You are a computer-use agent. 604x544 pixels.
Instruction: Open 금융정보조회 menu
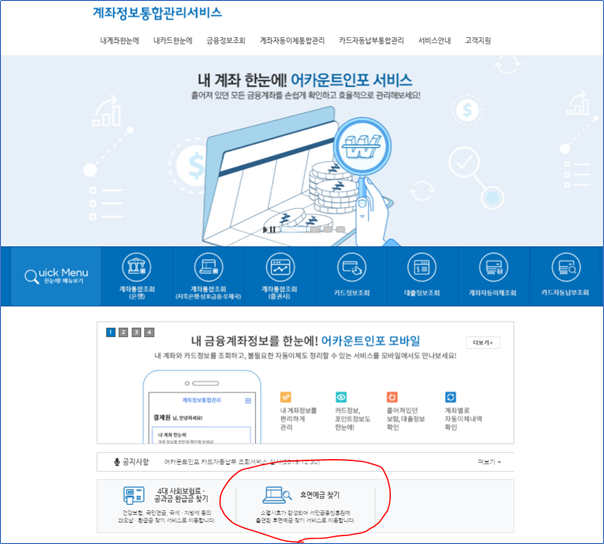(x=226, y=40)
